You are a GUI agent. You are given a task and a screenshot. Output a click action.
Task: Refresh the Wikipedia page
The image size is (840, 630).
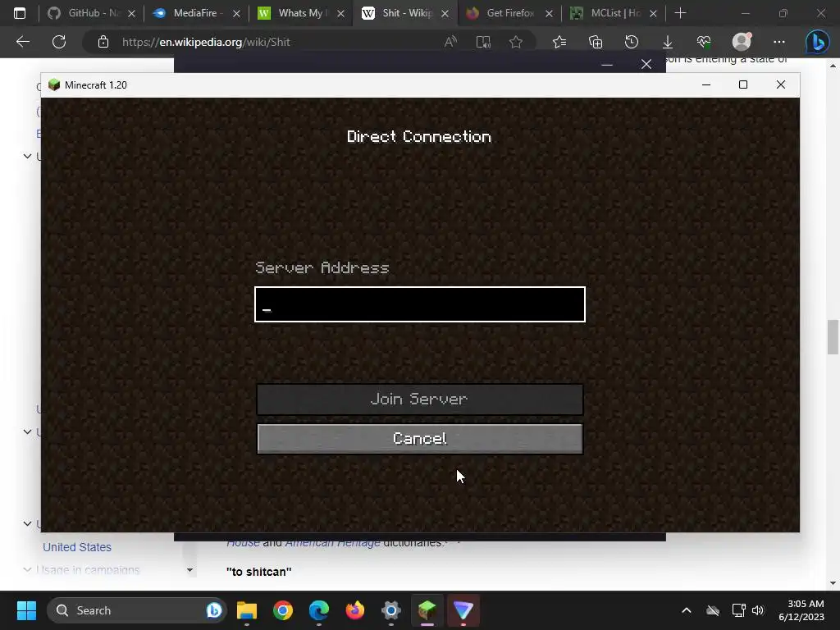[59, 42]
